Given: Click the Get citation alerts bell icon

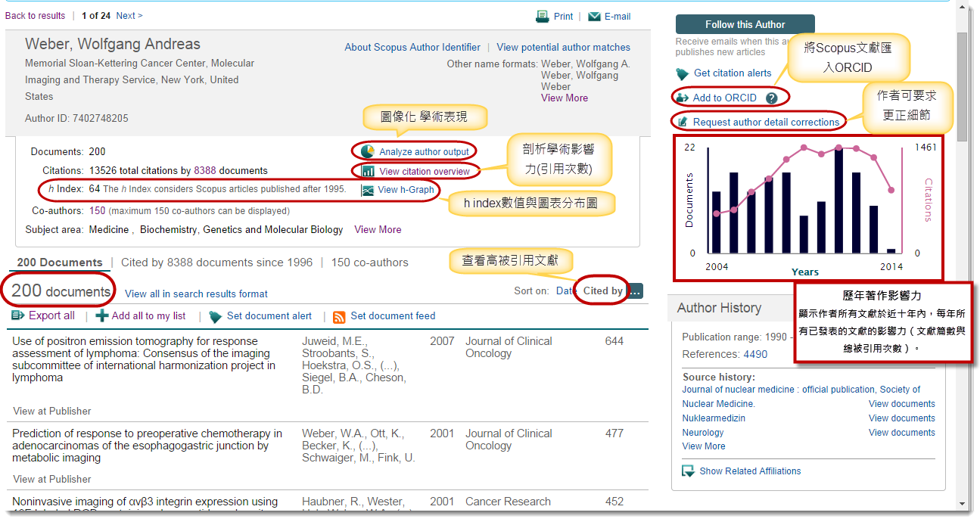Looking at the screenshot, I should pos(682,73).
